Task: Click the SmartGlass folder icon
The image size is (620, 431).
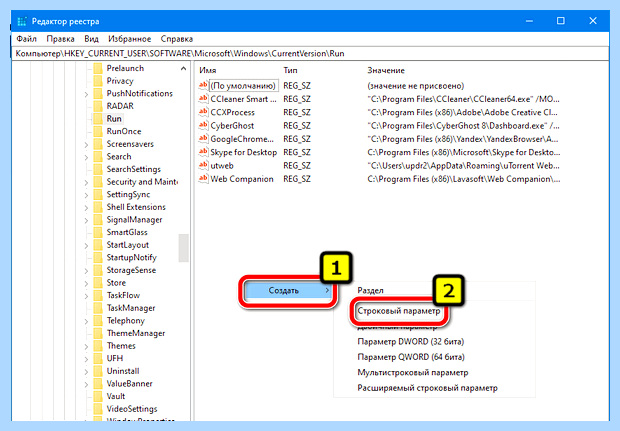Action: coord(98,232)
